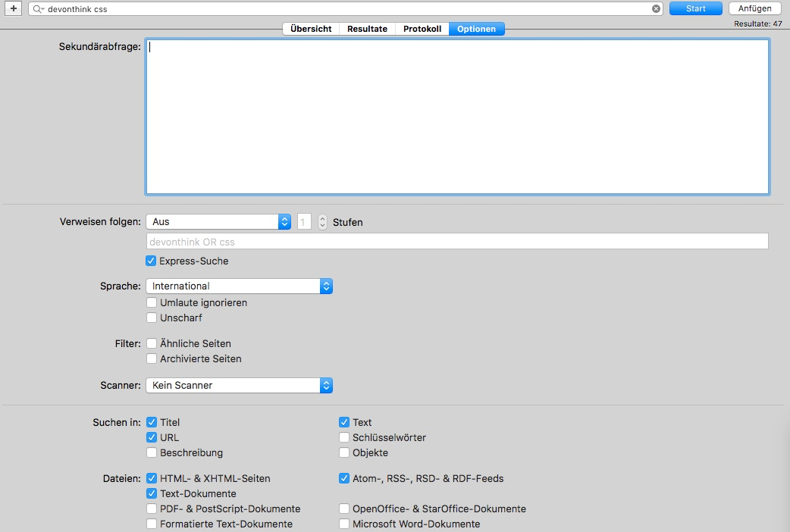Open the Resultate tab
790x532 pixels.
tap(367, 29)
